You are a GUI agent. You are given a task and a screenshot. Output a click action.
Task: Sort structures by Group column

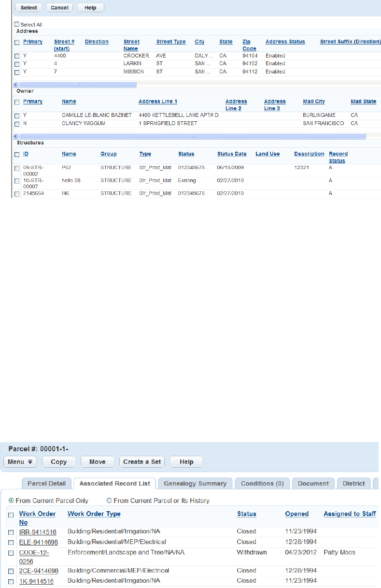pos(109,154)
